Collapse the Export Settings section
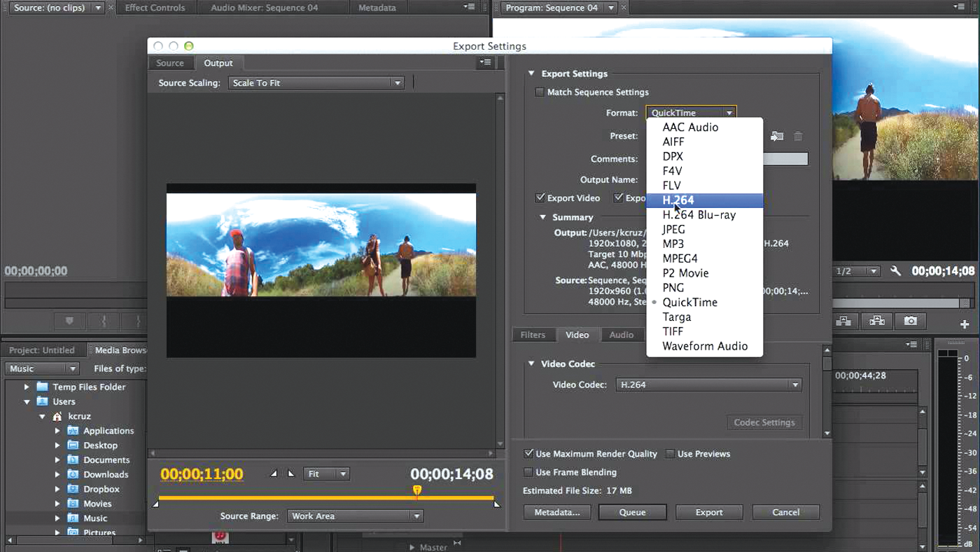 tap(531, 74)
